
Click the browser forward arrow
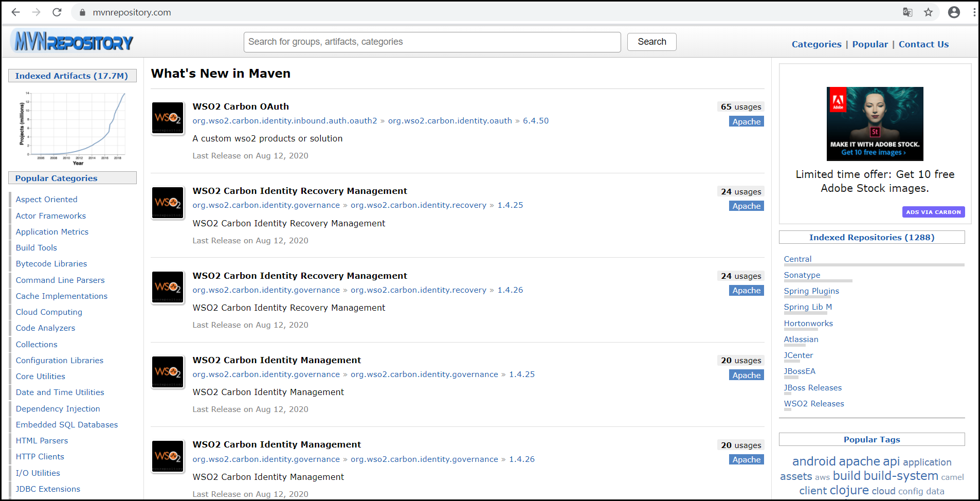click(37, 12)
